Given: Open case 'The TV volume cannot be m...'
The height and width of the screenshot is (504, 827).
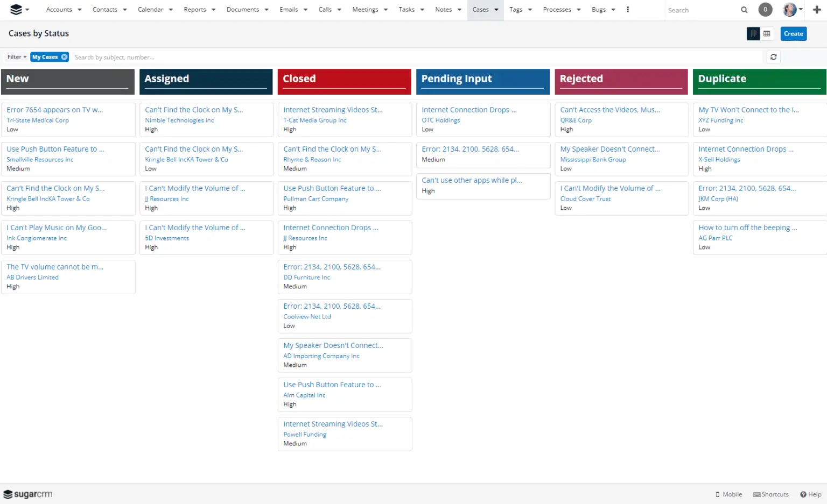Looking at the screenshot, I should (55, 267).
